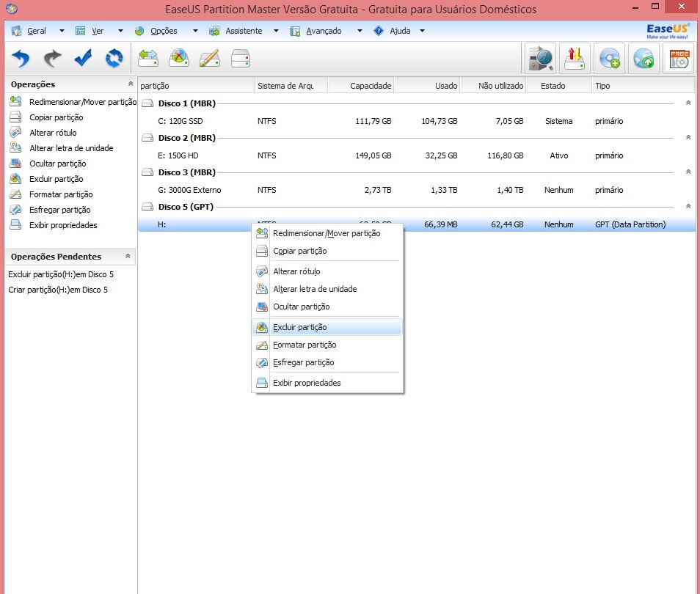Open the Ajuda menu dropdown arrow
The height and width of the screenshot is (594, 700).
coord(422,31)
